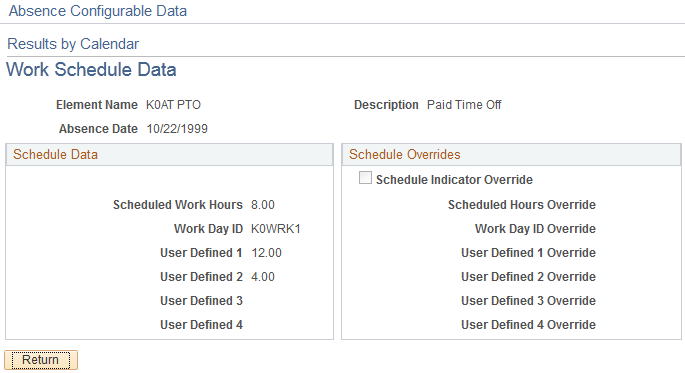
Task: Click the User Defined 3 Override label
Action: pyautogui.click(x=528, y=301)
